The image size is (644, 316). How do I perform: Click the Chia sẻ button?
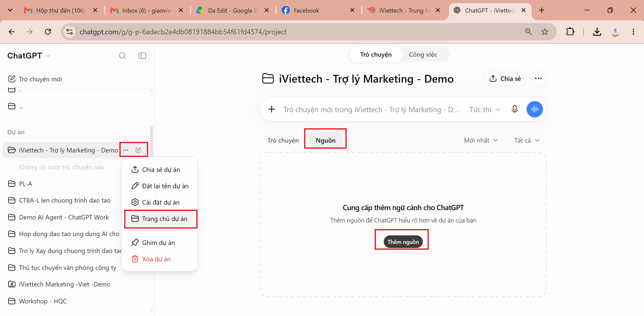(x=505, y=78)
